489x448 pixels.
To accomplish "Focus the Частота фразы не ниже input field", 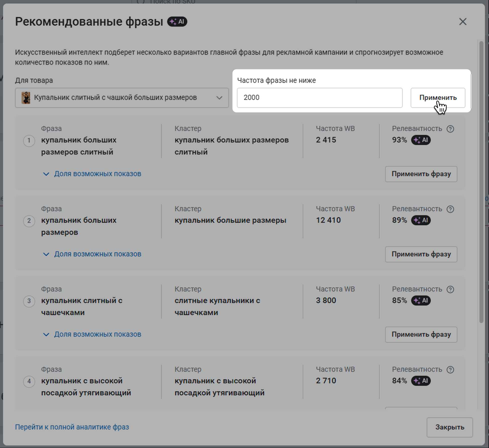I will point(320,98).
